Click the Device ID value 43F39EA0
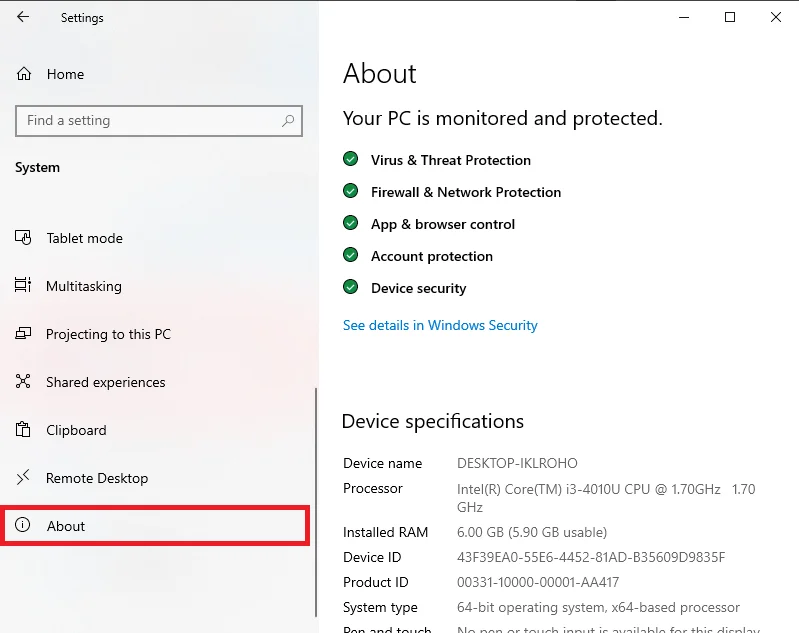This screenshot has width=799, height=633. click(x=591, y=557)
